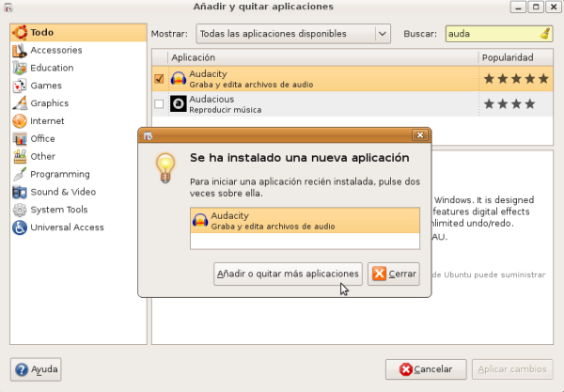Select the Internet globe icon
The height and width of the screenshot is (392, 564).
tap(19, 121)
